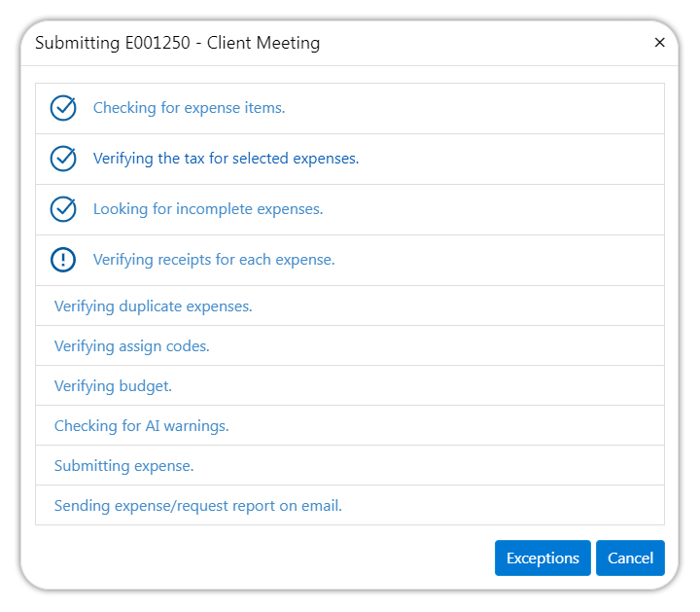Viewport: 700px width, 612px height.
Task: Open the Exceptions list
Action: click(x=542, y=558)
